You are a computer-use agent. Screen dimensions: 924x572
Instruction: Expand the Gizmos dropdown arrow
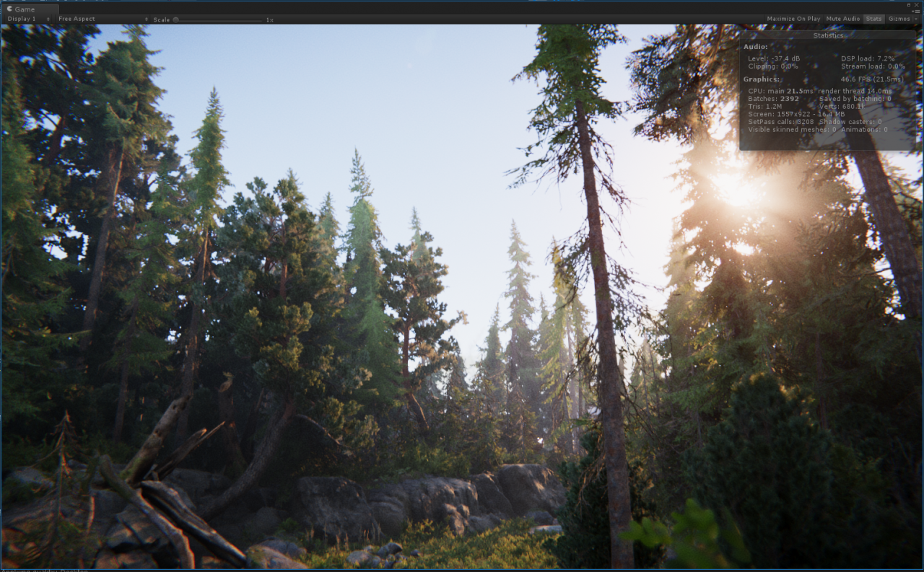click(x=915, y=19)
